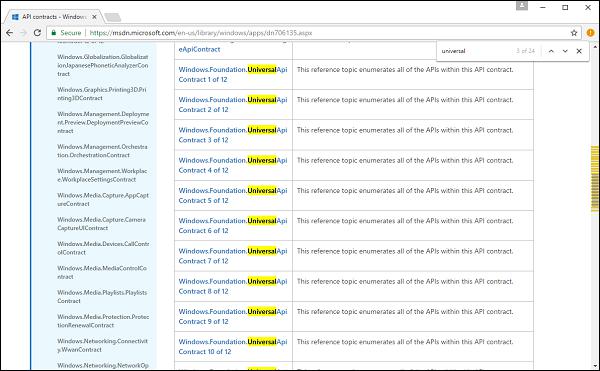
Task: Go back using the browser back arrow
Action: (x=10, y=33)
